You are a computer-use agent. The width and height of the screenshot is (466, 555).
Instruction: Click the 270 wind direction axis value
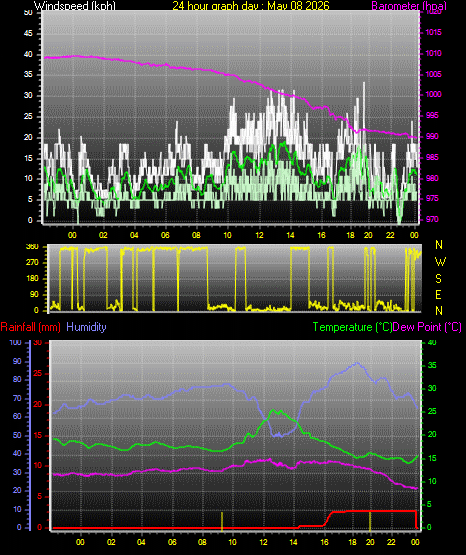32,263
